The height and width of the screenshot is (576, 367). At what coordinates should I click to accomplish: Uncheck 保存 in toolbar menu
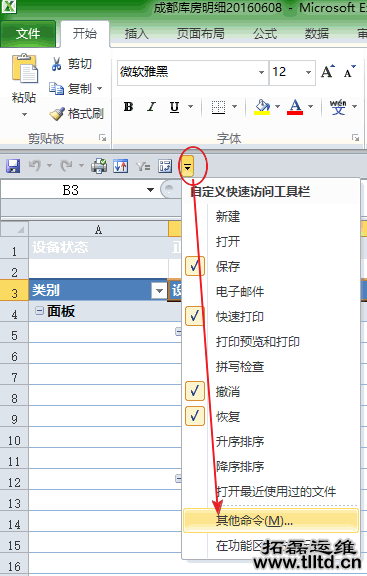270,266
